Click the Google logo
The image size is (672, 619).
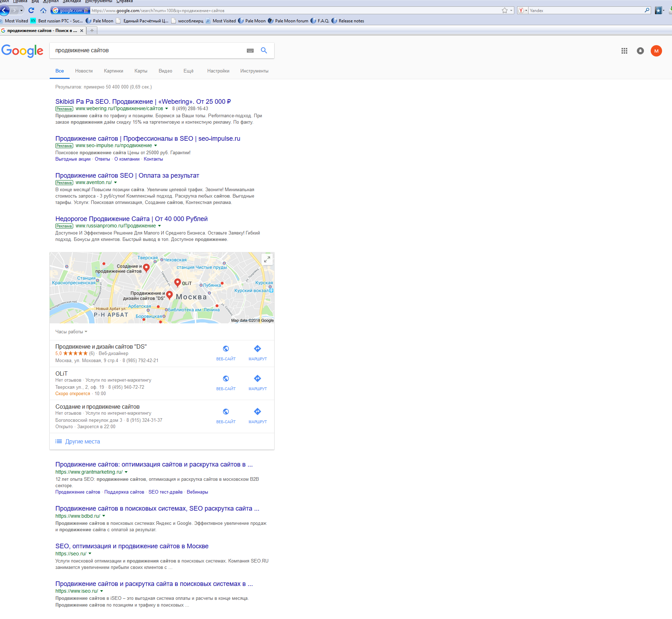[22, 51]
